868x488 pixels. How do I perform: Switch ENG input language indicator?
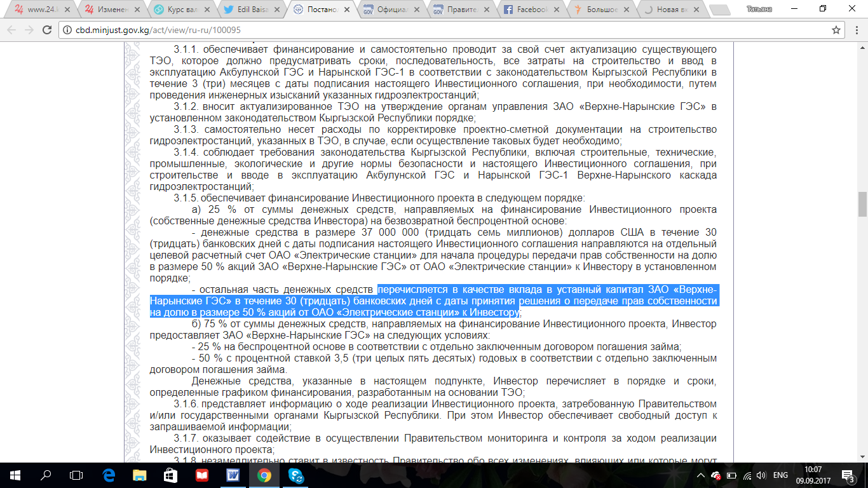(780, 475)
